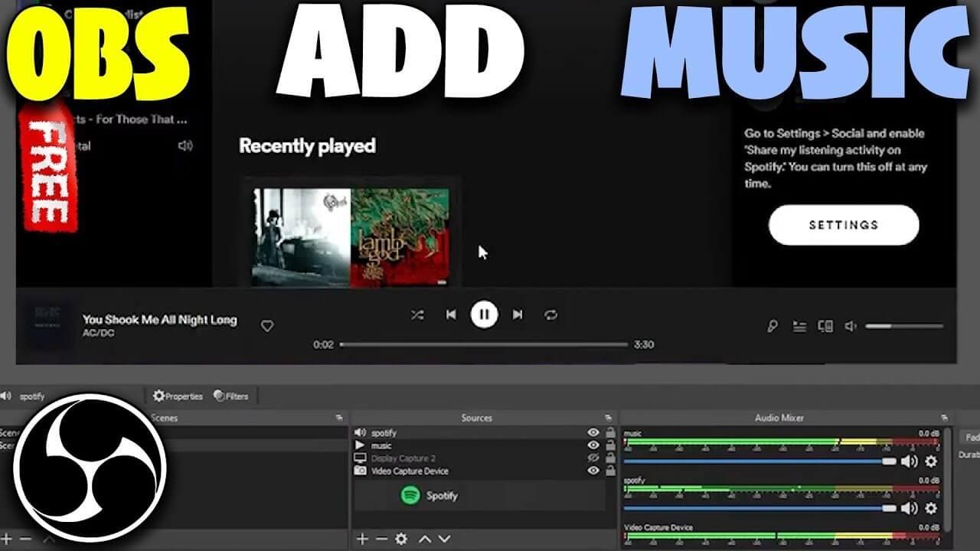
Task: Toggle the lock on Display Capture 2
Action: click(610, 458)
